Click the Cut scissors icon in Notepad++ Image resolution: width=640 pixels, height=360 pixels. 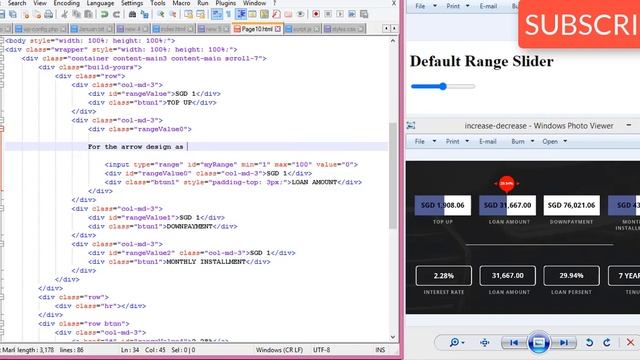pos(64,14)
